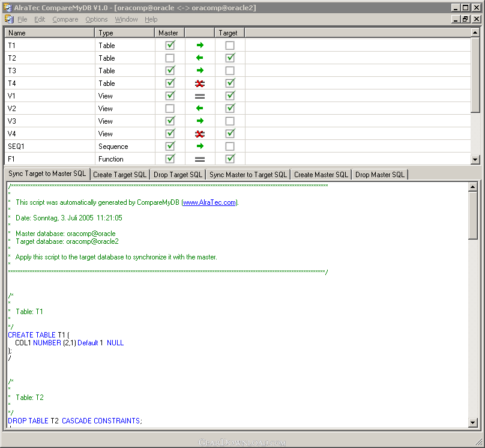This screenshot has height=448, width=485.
Task: Toggle the Master checkbox for T2
Action: [170, 58]
